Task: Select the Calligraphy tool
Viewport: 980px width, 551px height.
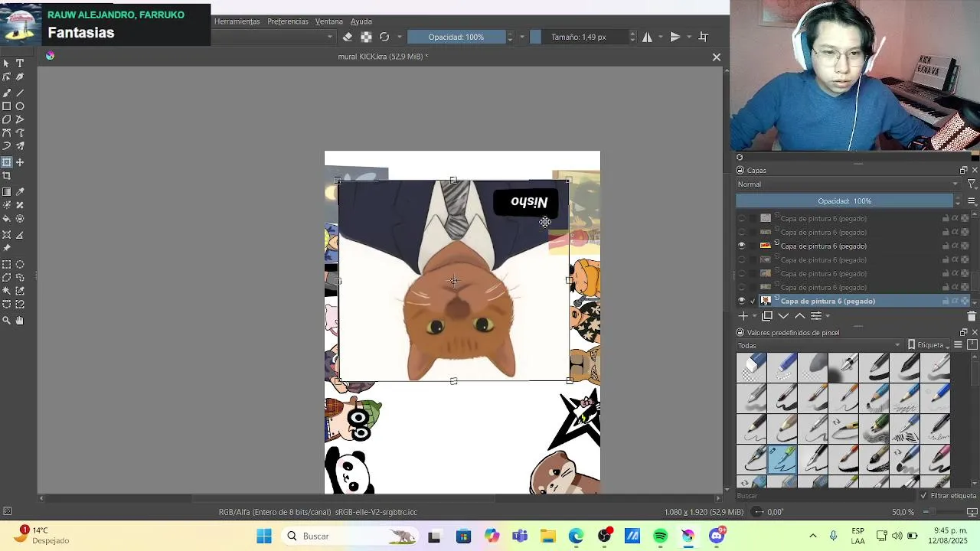Action: point(20,77)
